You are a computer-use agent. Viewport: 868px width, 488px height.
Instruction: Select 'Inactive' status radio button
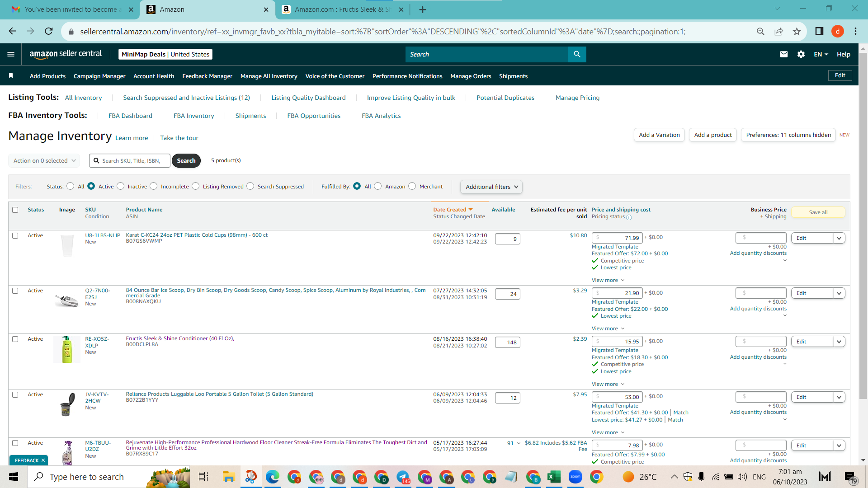coord(120,186)
